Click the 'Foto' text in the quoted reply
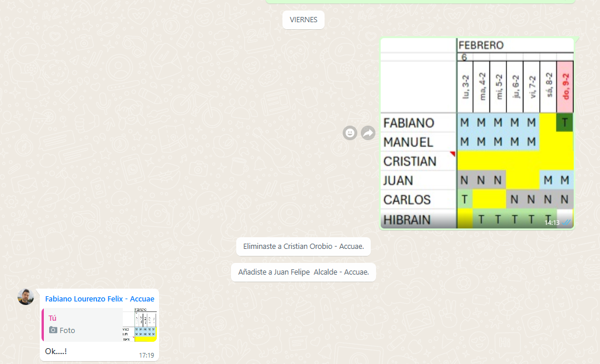 pos(67,330)
